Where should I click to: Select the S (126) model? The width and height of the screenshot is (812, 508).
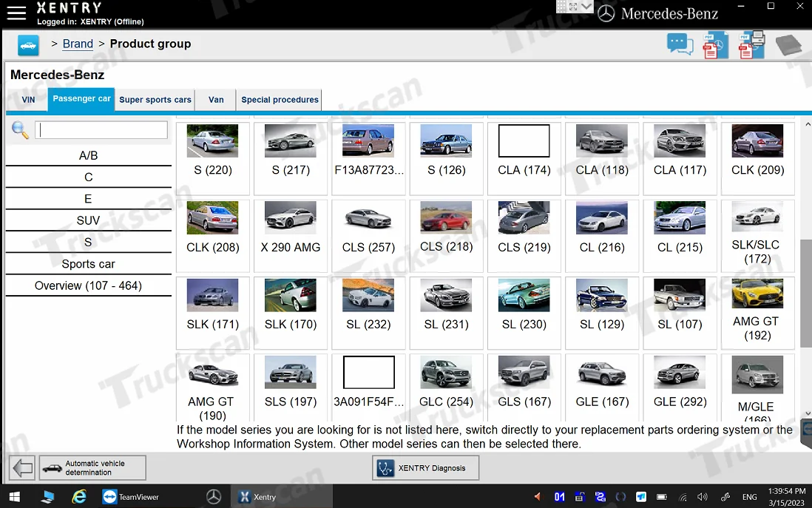[x=447, y=158]
